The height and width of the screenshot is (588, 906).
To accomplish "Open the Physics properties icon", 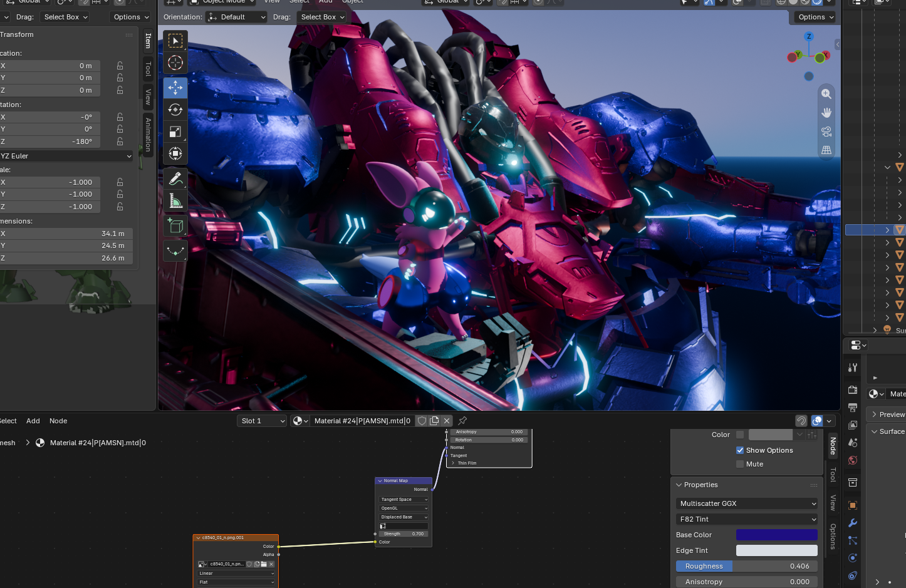I will [x=853, y=558].
